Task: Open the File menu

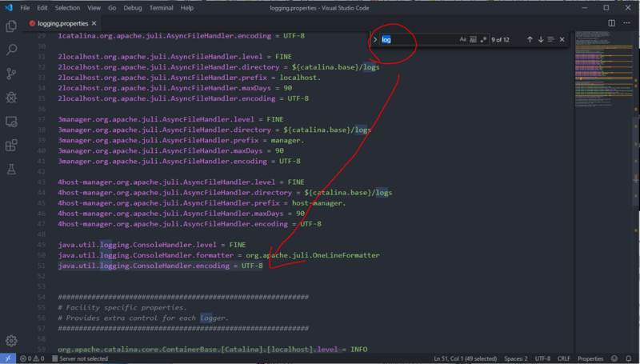Action: (x=25, y=8)
